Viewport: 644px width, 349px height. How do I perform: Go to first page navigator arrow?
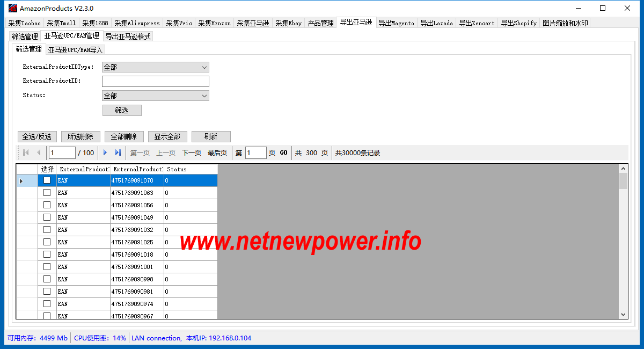click(x=25, y=153)
